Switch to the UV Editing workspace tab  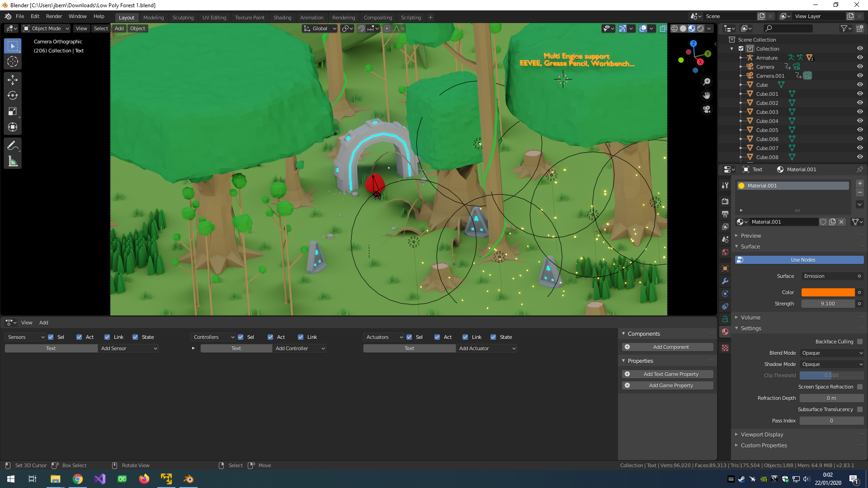(214, 18)
